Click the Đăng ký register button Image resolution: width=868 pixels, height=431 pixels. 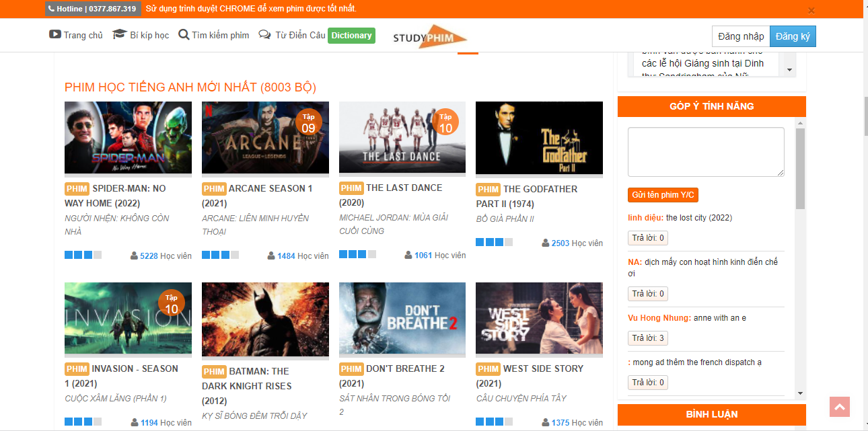click(792, 36)
